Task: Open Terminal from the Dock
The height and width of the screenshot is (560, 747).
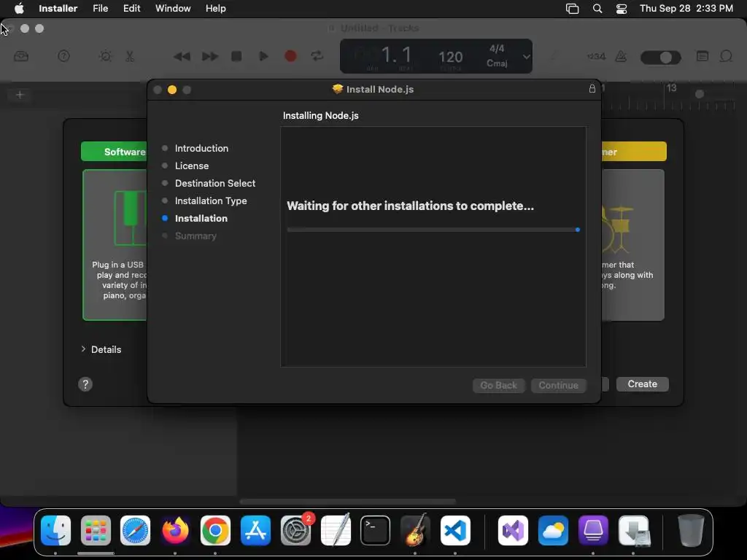Action: tap(376, 531)
